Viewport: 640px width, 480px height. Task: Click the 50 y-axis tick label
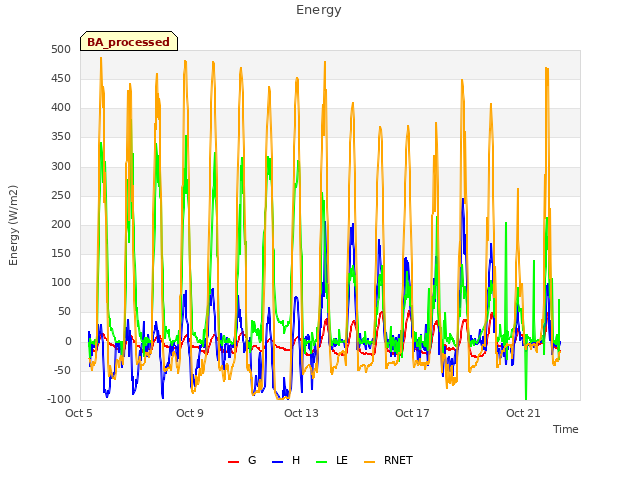pos(64,312)
